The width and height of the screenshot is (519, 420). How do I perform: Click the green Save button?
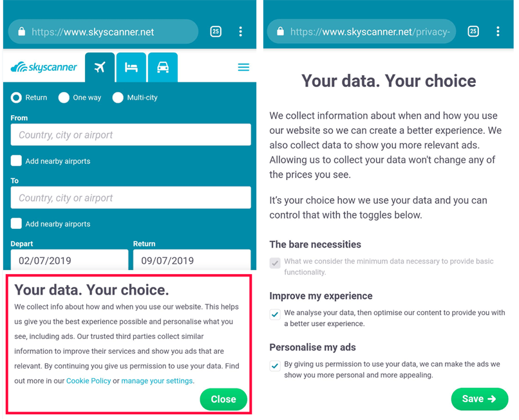(479, 399)
